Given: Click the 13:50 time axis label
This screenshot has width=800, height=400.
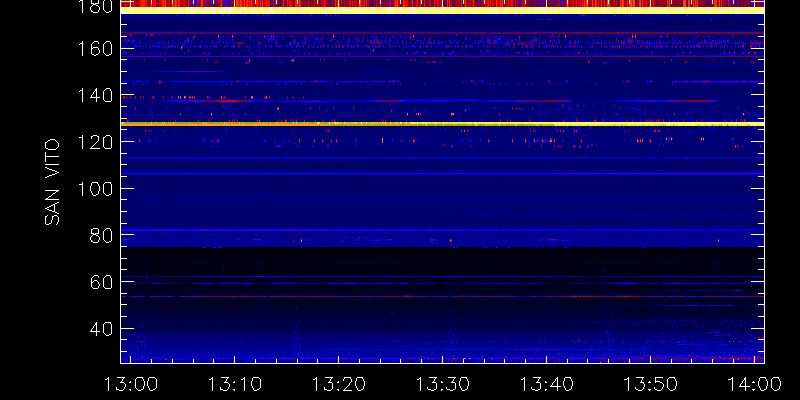Looking at the screenshot, I should coord(651,384).
